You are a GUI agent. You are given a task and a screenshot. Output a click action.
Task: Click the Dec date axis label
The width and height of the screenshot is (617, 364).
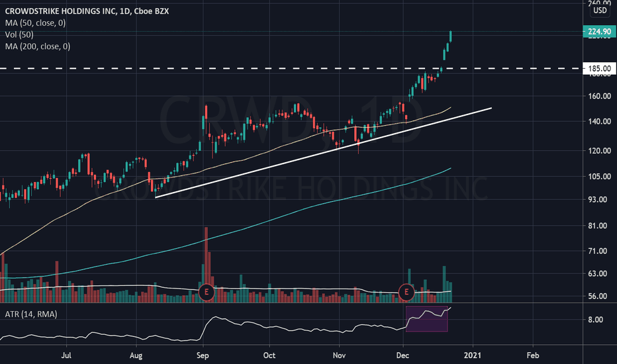click(x=403, y=355)
